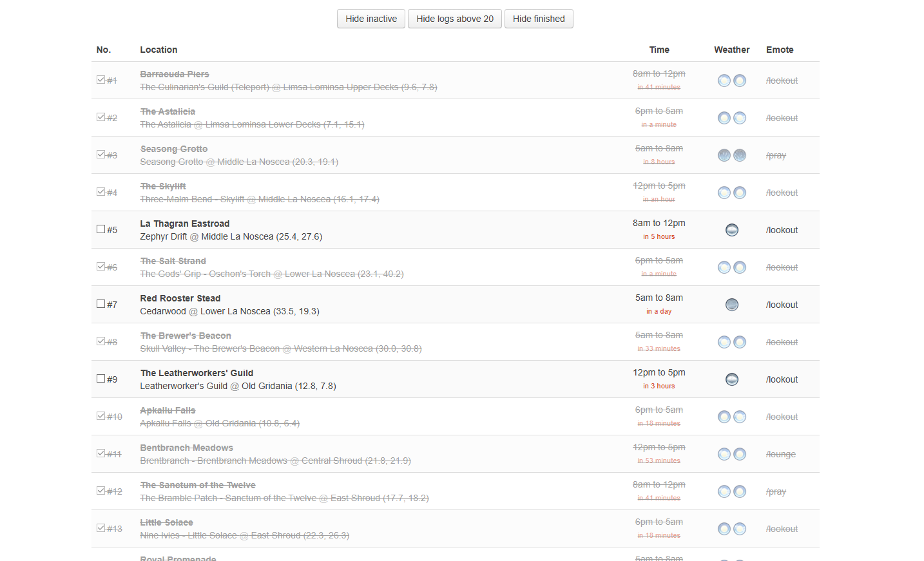Image resolution: width=924 pixels, height=561 pixels.
Task: Uncheck log #3 Seasong Grotto
Action: (101, 155)
